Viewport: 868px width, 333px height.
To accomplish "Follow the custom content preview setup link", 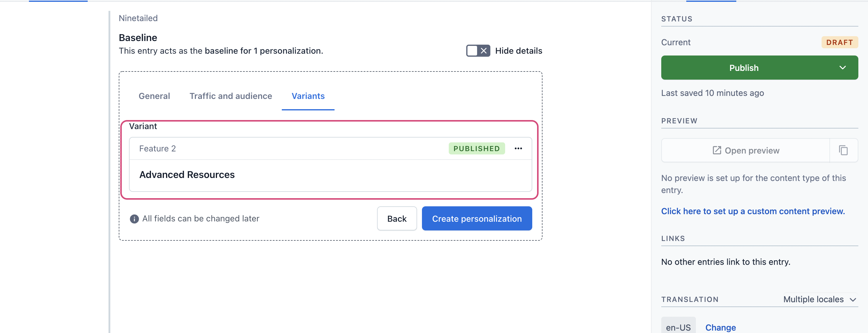I will click(x=753, y=211).
